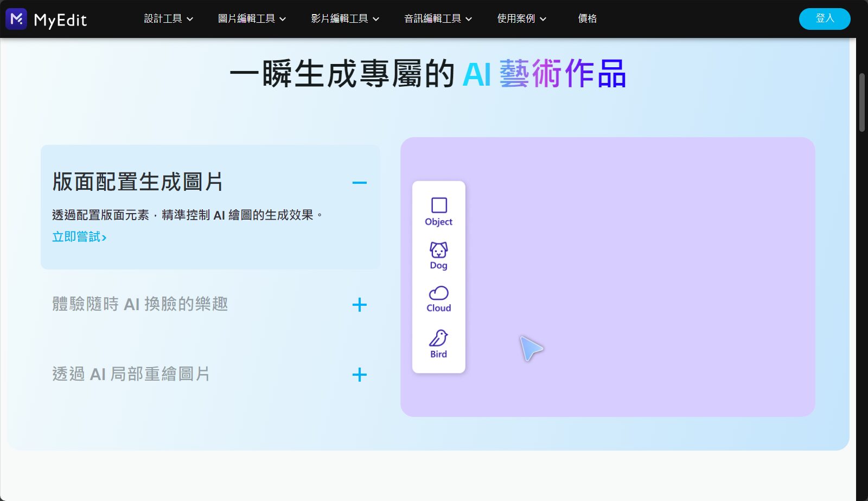Expand the 透過 AI 局部重繪圖片 section

click(360, 375)
